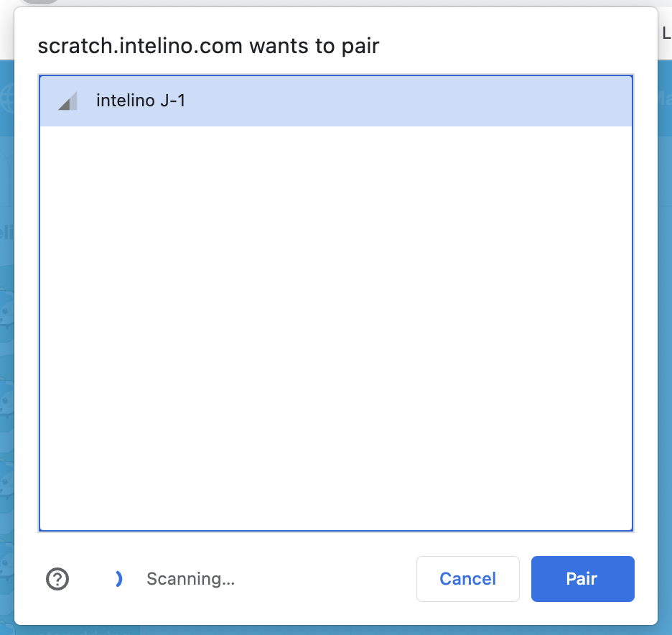Click the "wants to pair" dialog title
This screenshot has height=635, width=672.
click(x=314, y=47)
